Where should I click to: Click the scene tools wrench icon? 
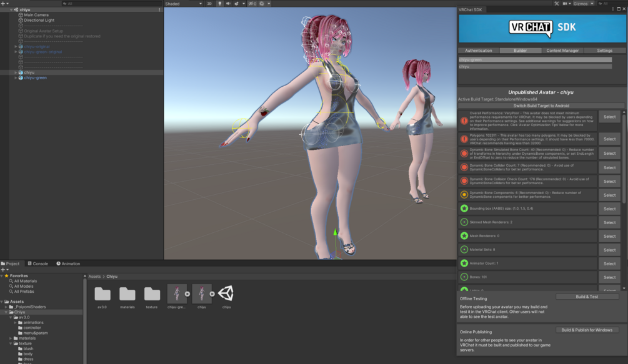tap(557, 4)
